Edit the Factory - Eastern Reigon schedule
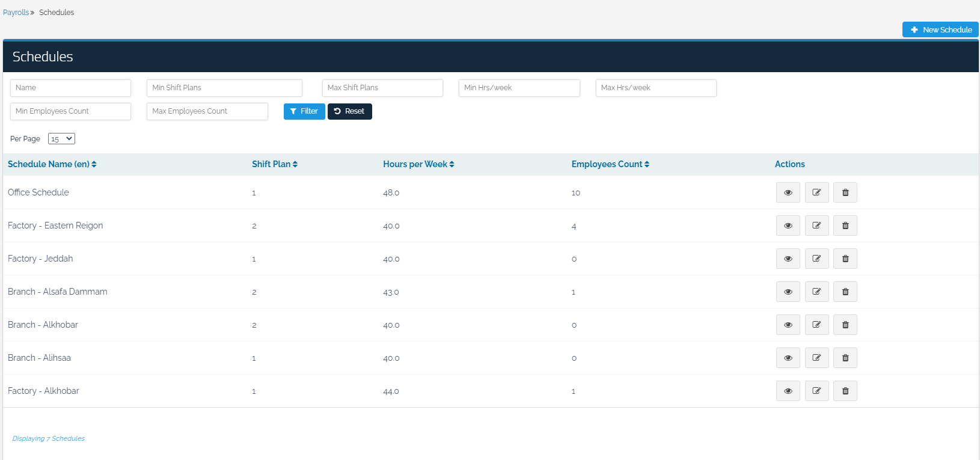The height and width of the screenshot is (460, 980). (816, 225)
